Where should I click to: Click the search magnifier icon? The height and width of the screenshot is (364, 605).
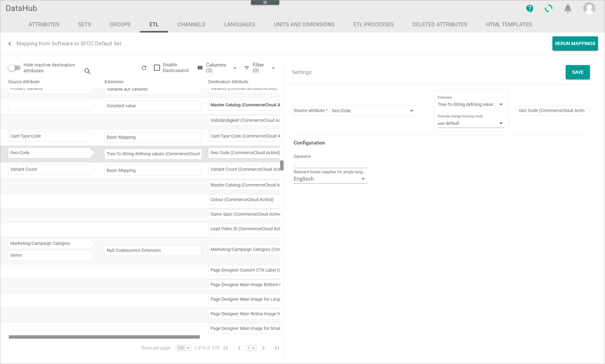click(x=87, y=71)
